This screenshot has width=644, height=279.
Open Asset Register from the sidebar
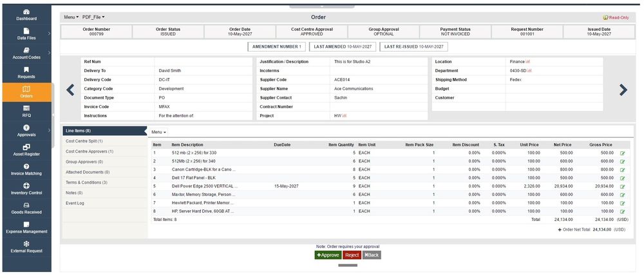pos(26,150)
